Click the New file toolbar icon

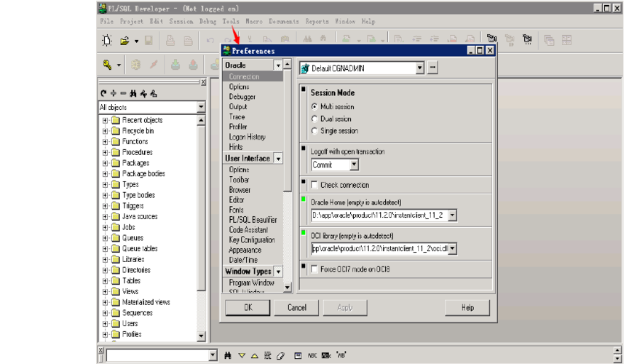[107, 40]
